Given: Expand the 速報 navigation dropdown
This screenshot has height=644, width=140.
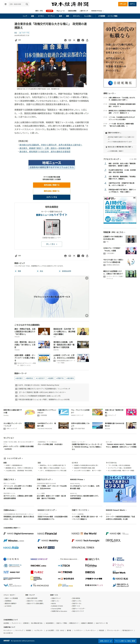Looking at the screenshot, I should (33, 16).
